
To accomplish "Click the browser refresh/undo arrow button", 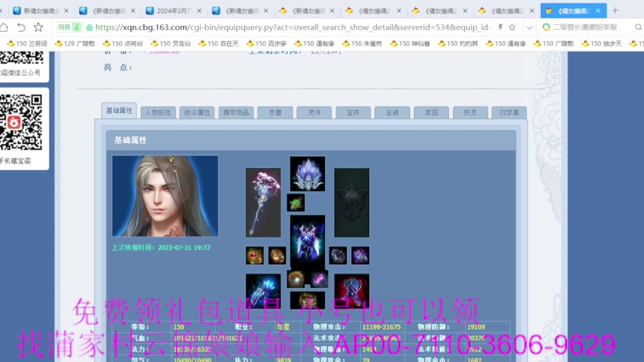I will [x=21, y=27].
